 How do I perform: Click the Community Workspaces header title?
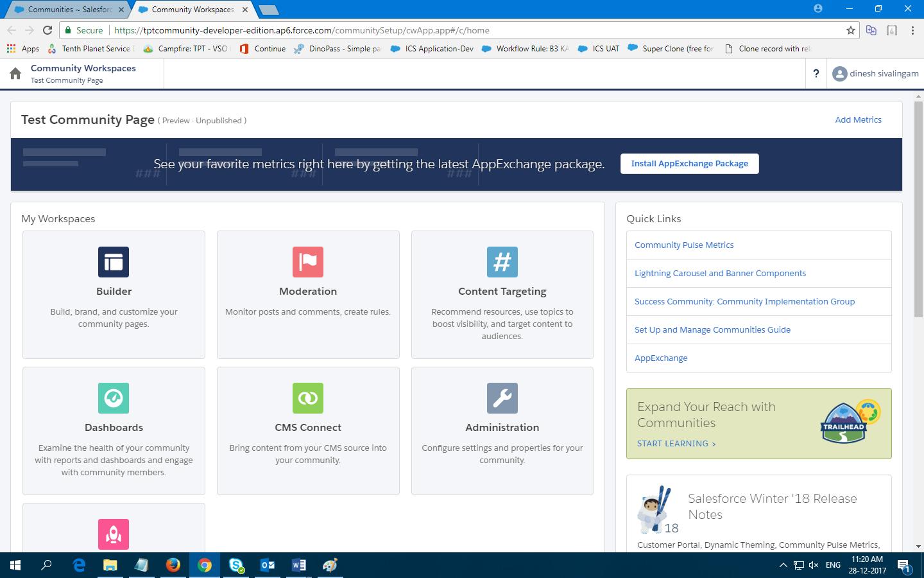point(83,68)
